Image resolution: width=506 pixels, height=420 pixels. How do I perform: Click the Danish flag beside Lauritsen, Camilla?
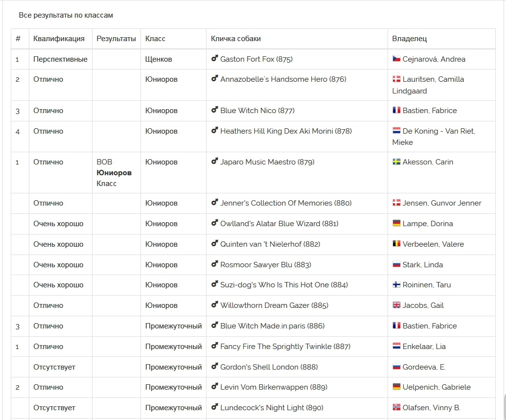click(396, 79)
